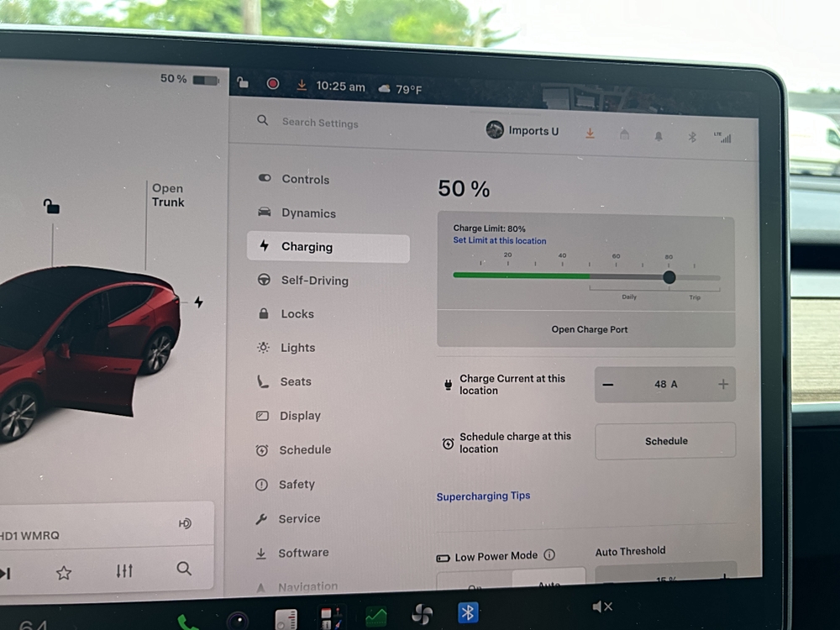Decrease charge current with minus button
This screenshot has width=840, height=630.
coord(608,384)
